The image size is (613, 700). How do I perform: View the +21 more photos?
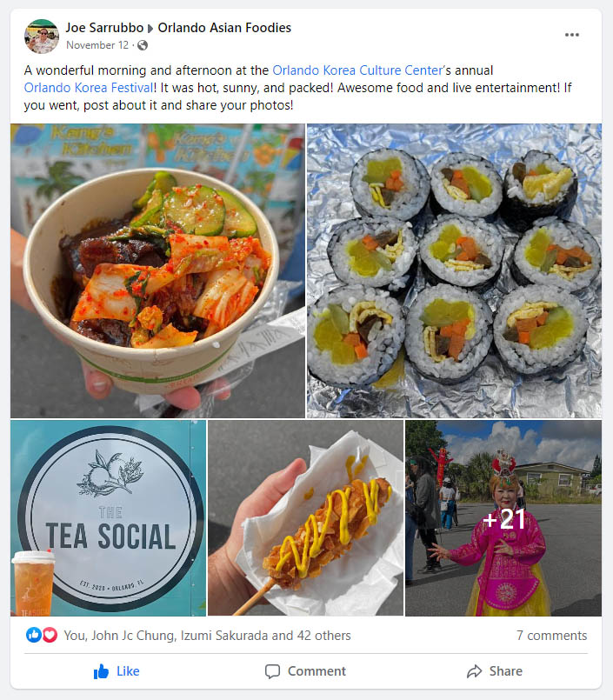tap(503, 518)
